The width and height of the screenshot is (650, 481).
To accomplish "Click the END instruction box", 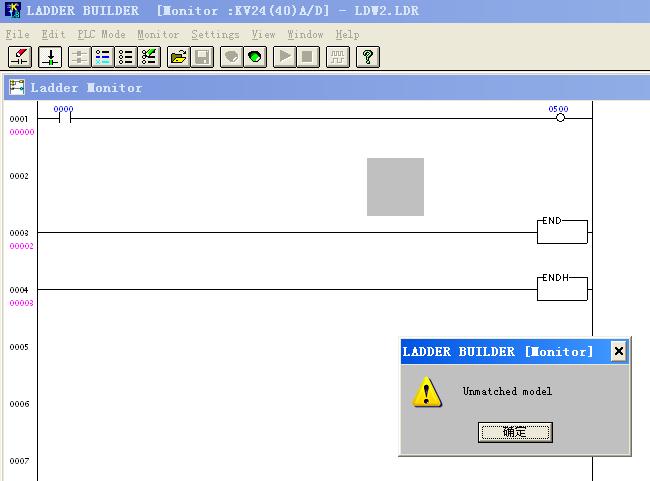I will point(562,232).
